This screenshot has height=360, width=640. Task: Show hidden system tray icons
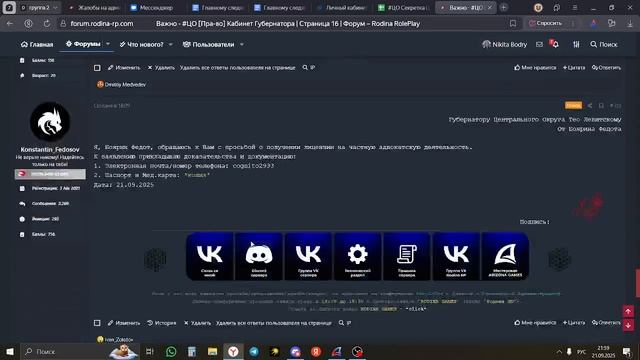559,351
